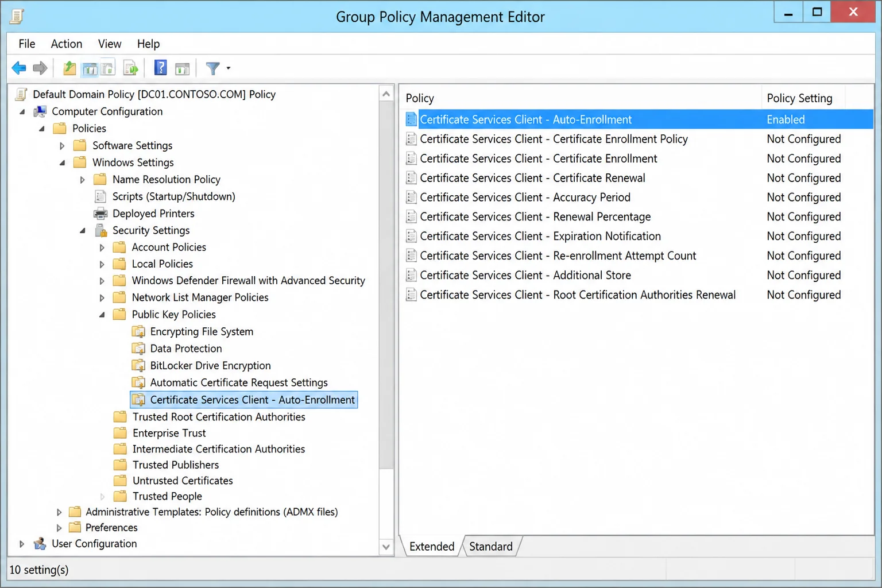The image size is (882, 588).
Task: Click the Data Protection folder icon
Action: [138, 349]
